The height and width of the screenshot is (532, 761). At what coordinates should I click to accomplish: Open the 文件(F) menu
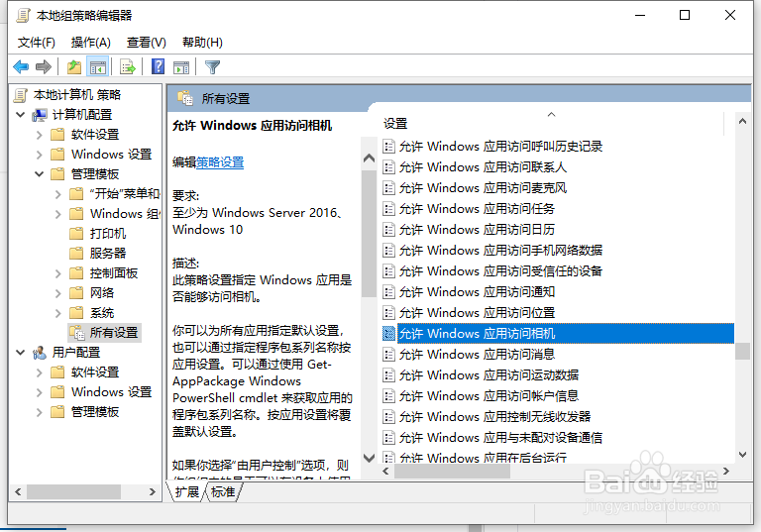(37, 43)
